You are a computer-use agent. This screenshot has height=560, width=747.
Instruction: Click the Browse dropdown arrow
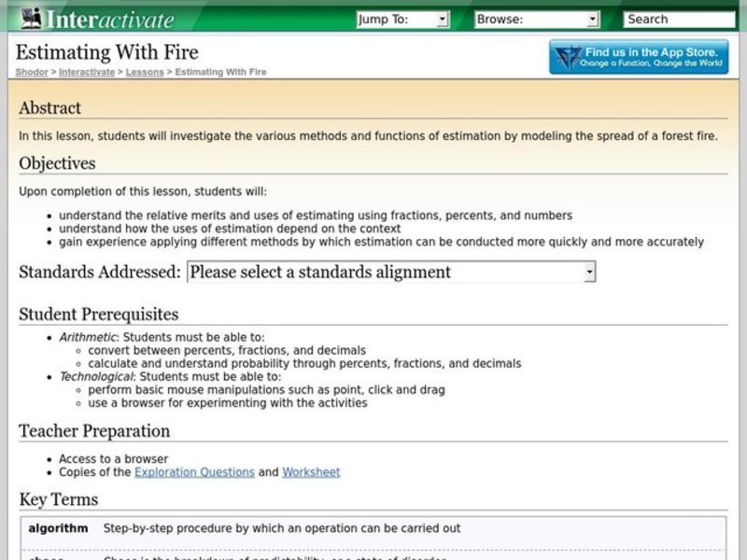point(592,18)
